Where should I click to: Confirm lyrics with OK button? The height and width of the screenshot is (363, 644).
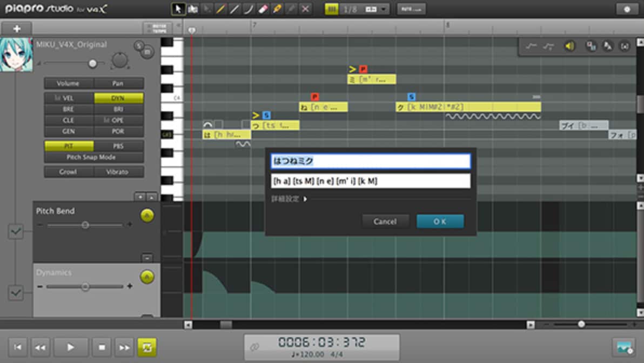(x=440, y=221)
